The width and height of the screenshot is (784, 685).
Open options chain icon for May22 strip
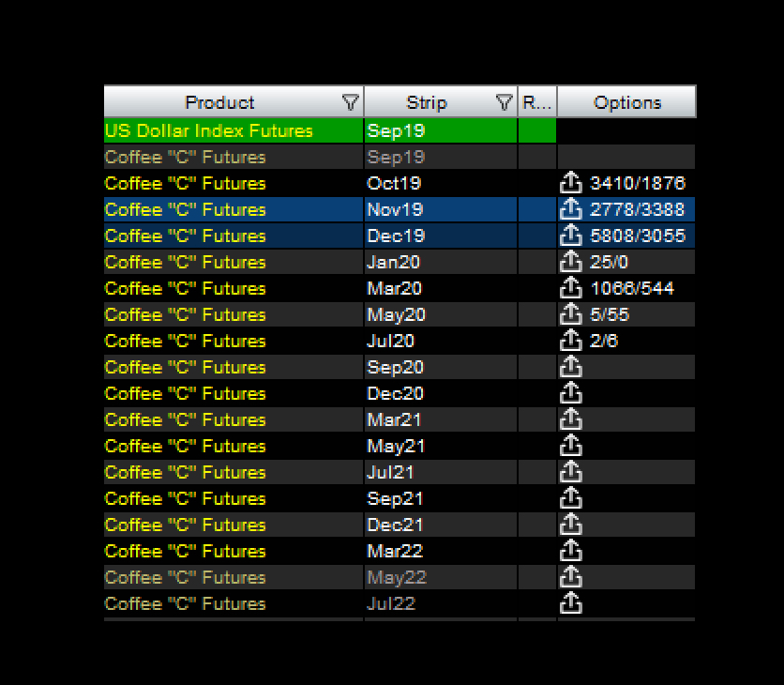(x=570, y=577)
